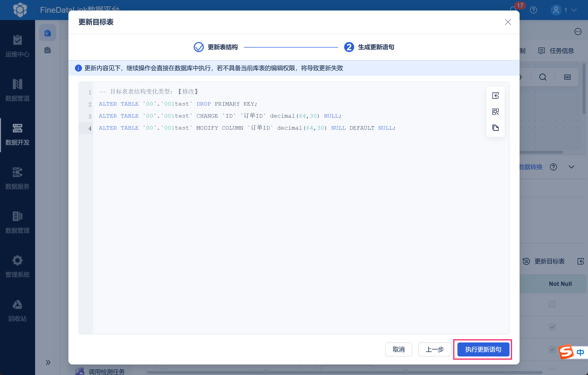
Task: Click the Sogou input method S icon
Action: click(x=566, y=351)
